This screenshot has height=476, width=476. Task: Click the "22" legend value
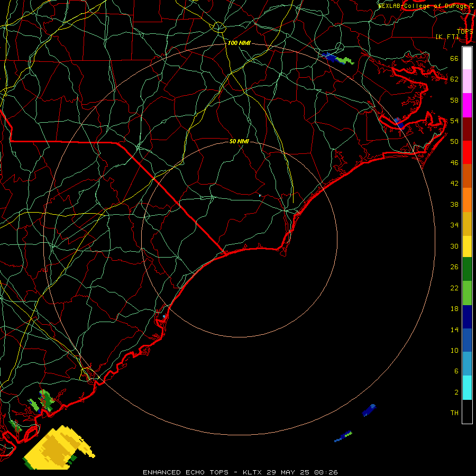coord(454,288)
